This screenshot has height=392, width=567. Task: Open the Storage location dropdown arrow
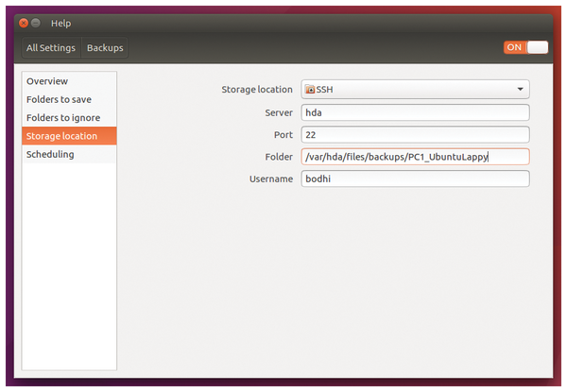(520, 89)
